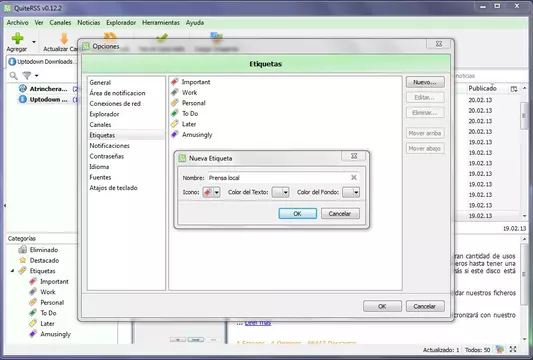Screen dimensions: 533x360
Task: Click the red Important label icon in list
Action: pyautogui.click(x=175, y=82)
